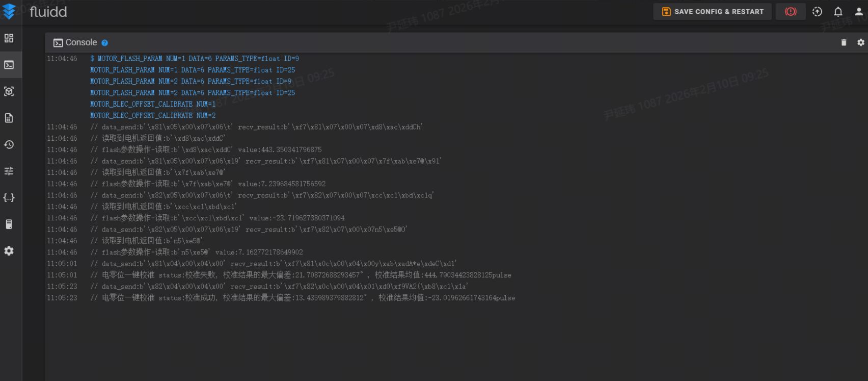Open the Jobs file page icon
This screenshot has height=381, width=868.
click(x=9, y=118)
